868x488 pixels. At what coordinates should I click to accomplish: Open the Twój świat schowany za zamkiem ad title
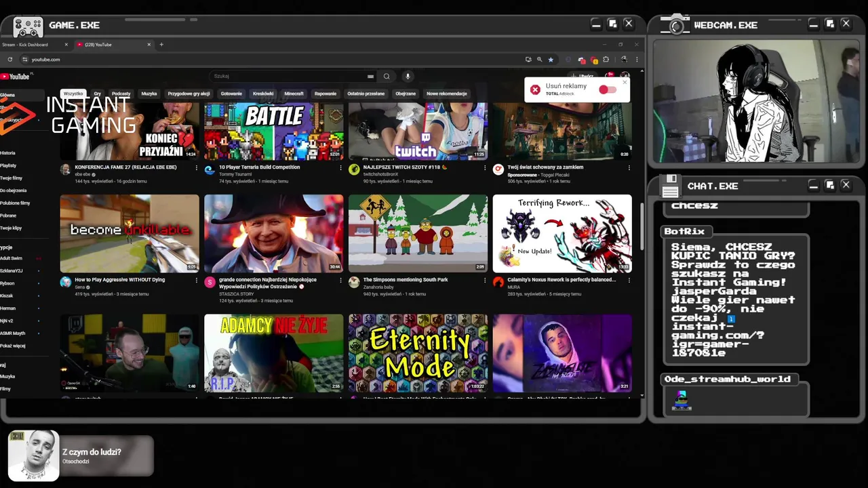coord(545,167)
